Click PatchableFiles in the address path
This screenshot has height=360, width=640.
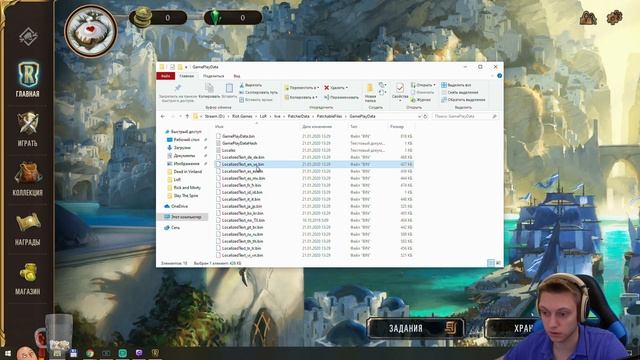(329, 116)
